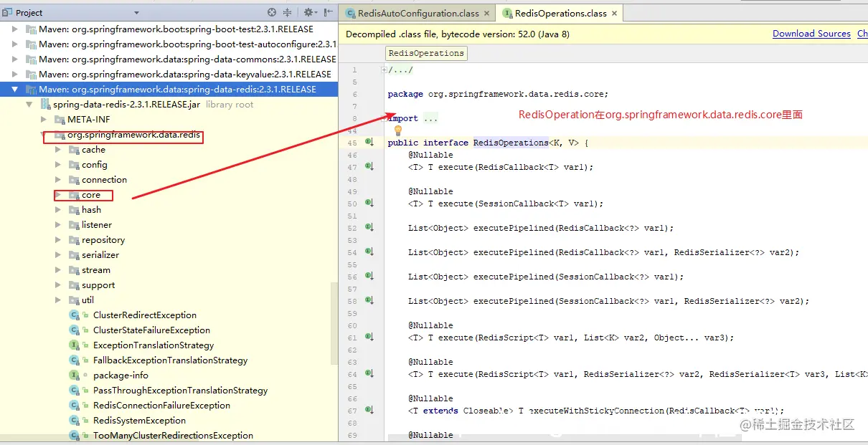Select the util package
The height and width of the screenshot is (445, 868).
point(88,300)
